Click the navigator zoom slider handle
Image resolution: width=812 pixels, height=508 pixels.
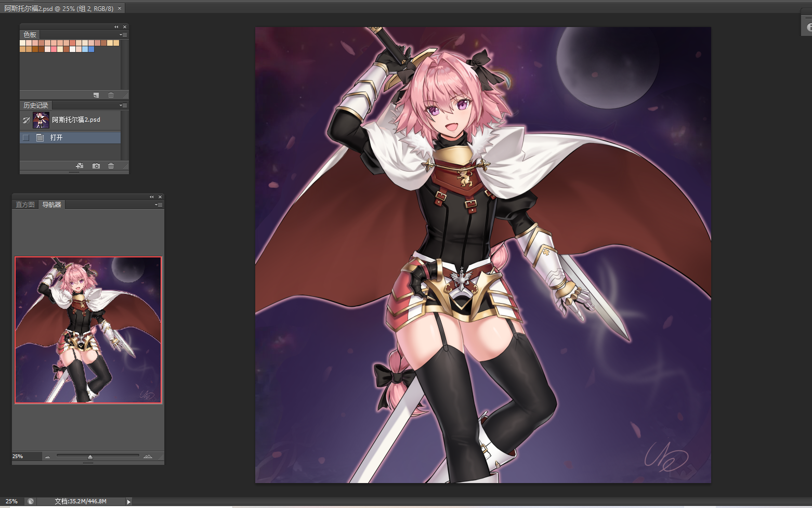(90, 457)
